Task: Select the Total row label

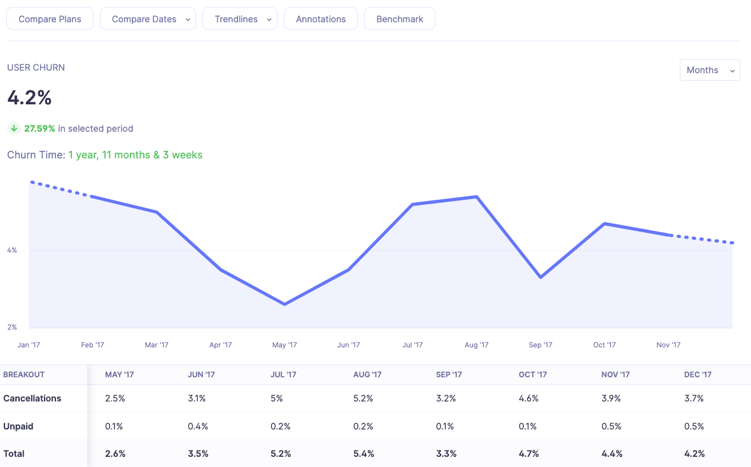Action: [x=14, y=454]
